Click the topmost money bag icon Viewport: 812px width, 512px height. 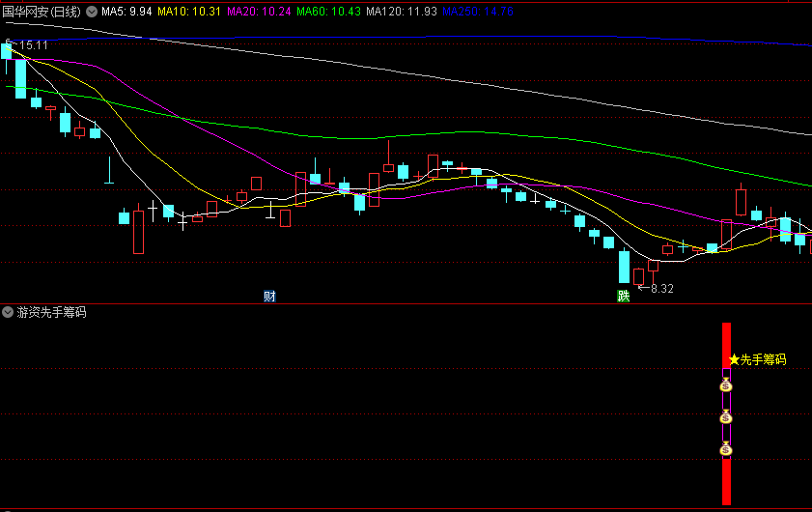tap(726, 385)
